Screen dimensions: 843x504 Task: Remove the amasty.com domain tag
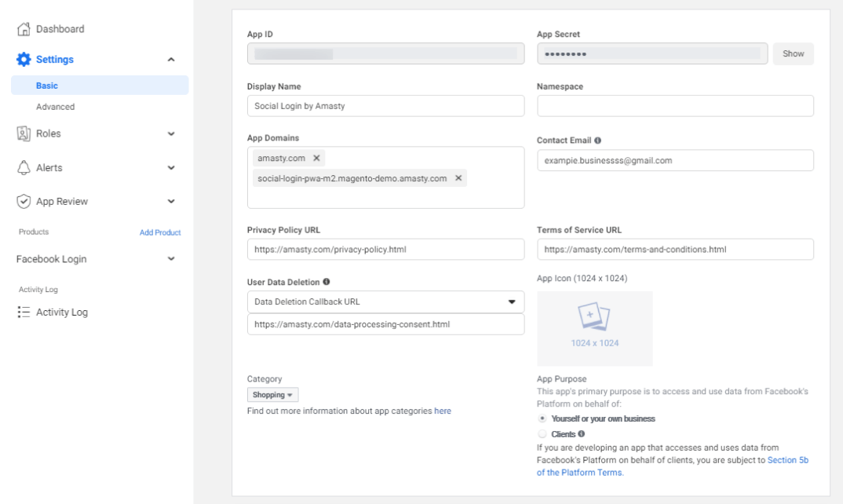pyautogui.click(x=316, y=158)
